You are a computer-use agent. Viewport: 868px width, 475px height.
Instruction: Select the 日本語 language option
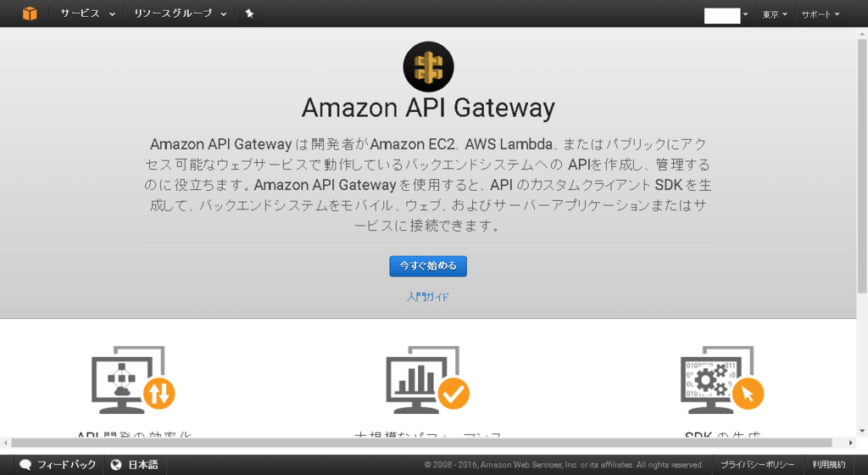(142, 465)
